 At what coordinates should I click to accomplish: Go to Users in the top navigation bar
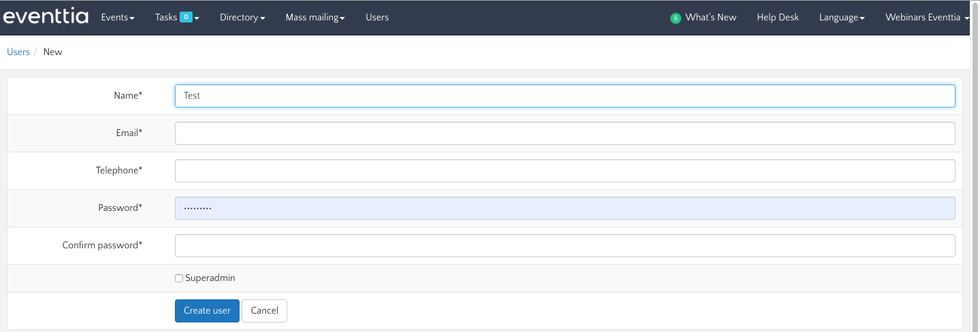click(377, 18)
